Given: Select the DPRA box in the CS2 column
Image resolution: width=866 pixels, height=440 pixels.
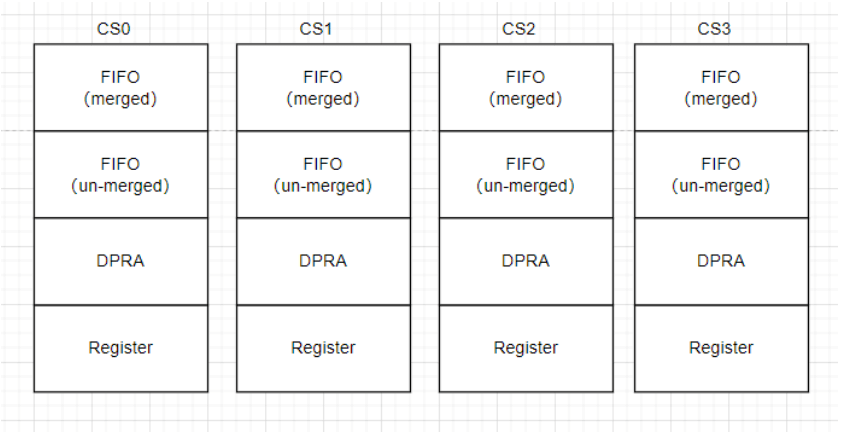Looking at the screenshot, I should coord(526,261).
